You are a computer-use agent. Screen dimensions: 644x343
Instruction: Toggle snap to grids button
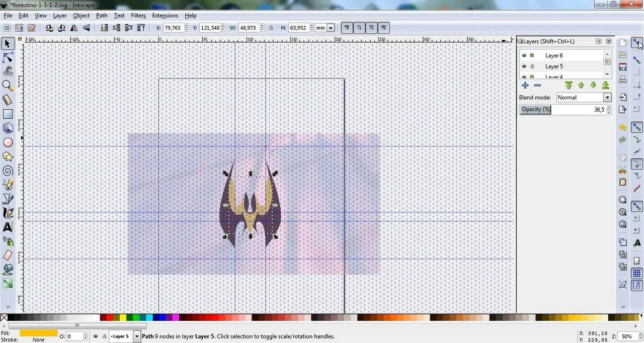pos(637,274)
